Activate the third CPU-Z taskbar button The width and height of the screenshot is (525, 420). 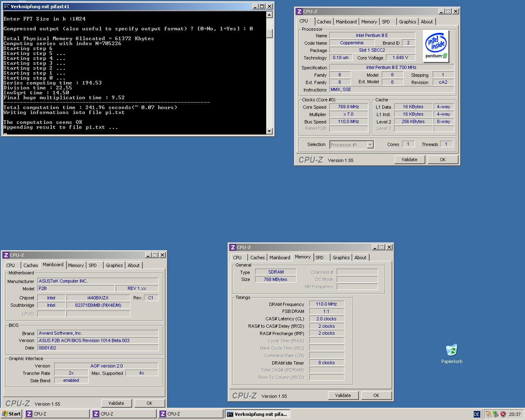(x=190, y=414)
